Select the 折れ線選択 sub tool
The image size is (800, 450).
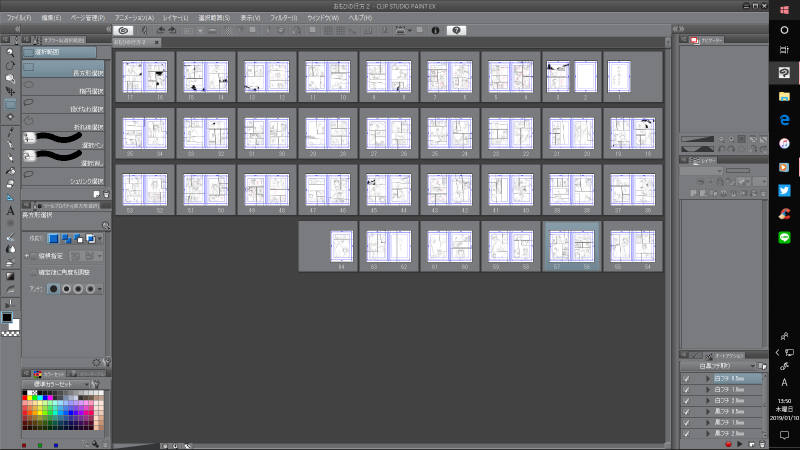point(63,123)
